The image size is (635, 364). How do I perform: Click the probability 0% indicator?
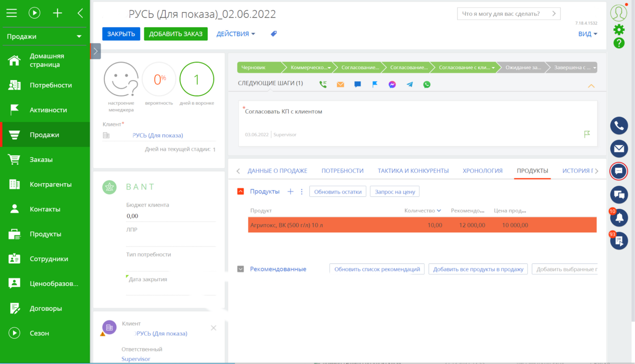click(159, 79)
